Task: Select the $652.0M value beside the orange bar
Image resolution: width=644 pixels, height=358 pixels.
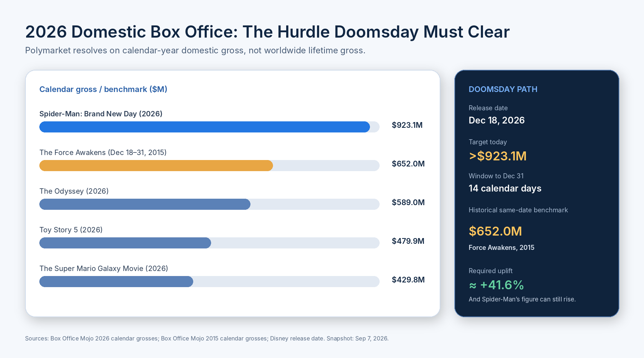Action: coord(408,164)
